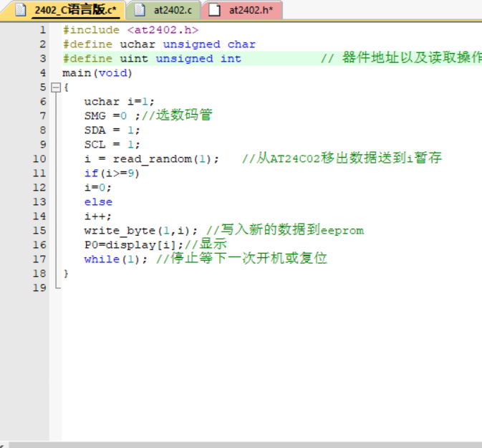
Task: Open the at2402.c tab
Action: [x=163, y=11]
